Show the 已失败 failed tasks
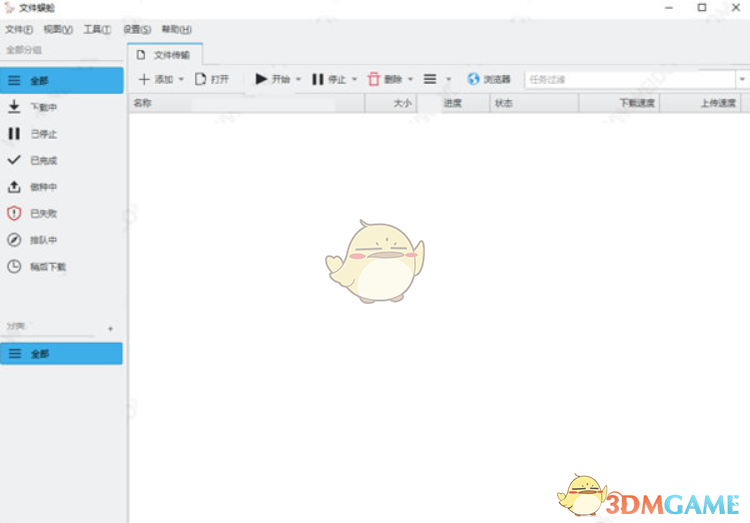Viewport: 750px width, 523px height. 62,213
